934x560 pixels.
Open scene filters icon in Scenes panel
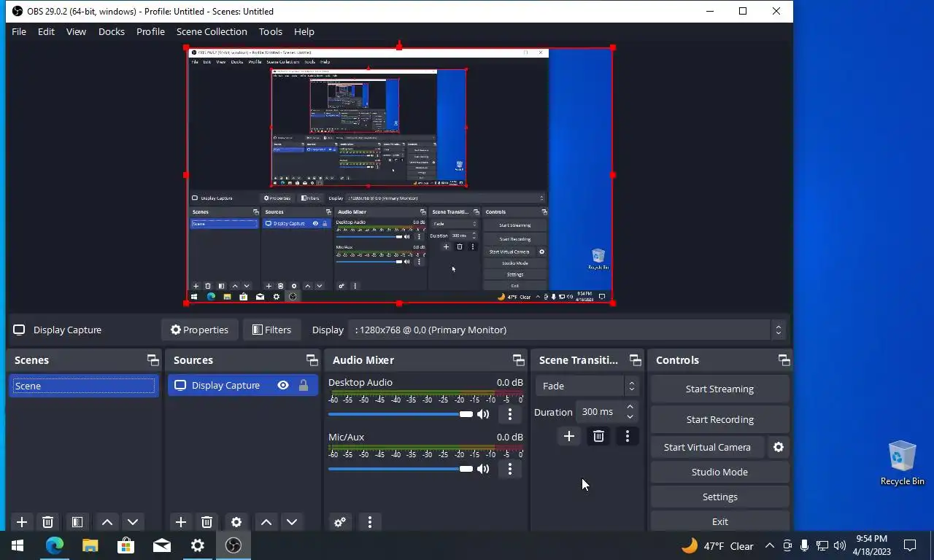[77, 522]
